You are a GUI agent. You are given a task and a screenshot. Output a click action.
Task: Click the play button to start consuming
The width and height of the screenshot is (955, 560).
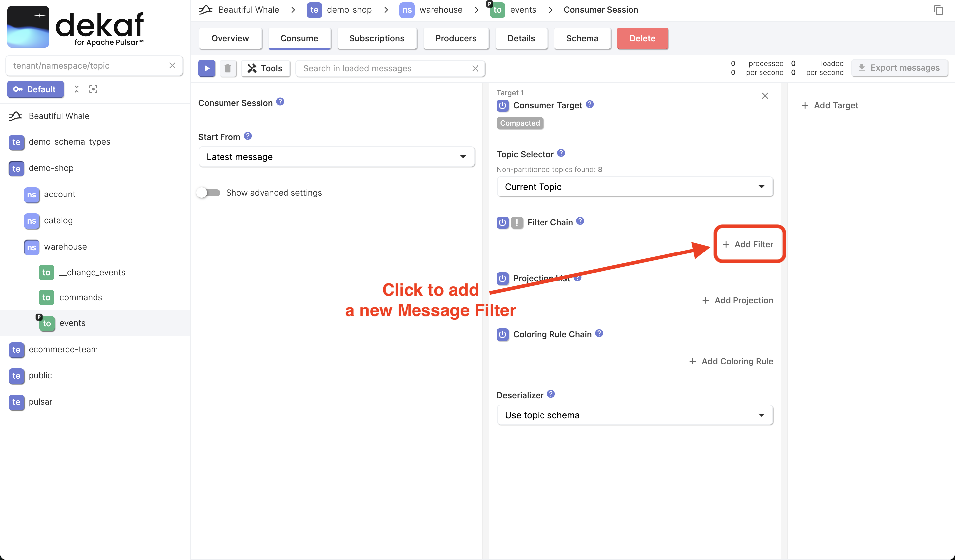click(207, 68)
